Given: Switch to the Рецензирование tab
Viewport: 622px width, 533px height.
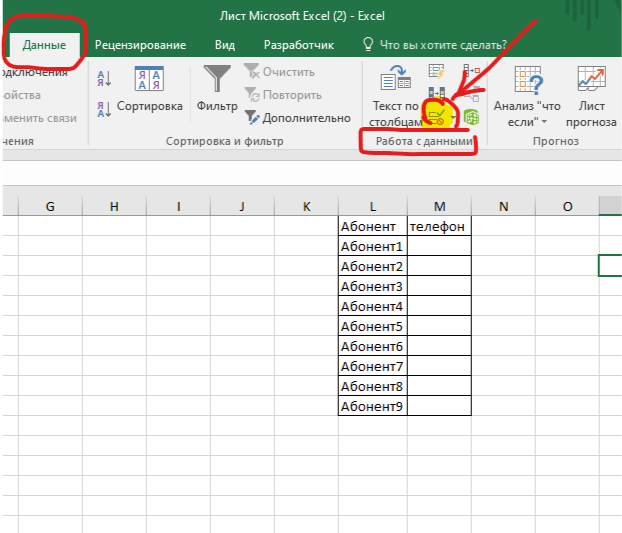Looking at the screenshot, I should tap(140, 45).
